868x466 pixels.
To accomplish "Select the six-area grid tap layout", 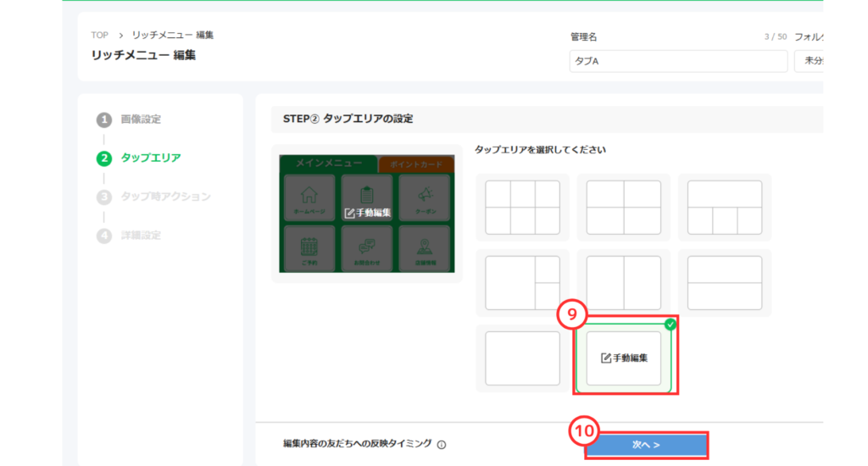I will tap(522, 207).
